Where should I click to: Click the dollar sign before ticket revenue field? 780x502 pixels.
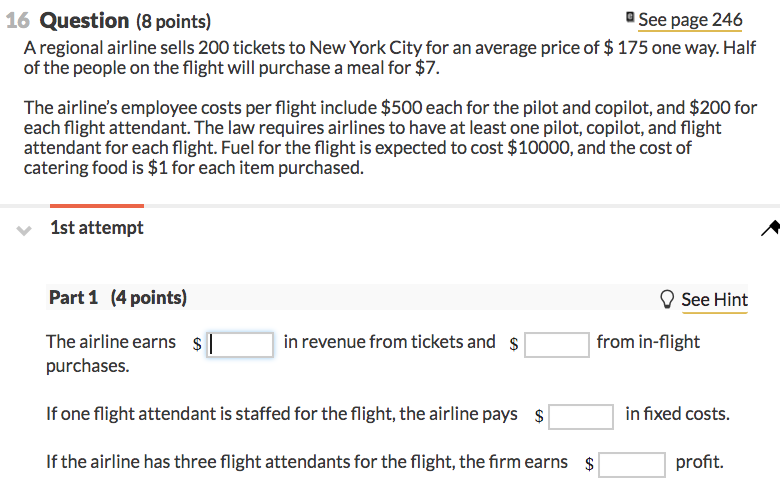[197, 344]
